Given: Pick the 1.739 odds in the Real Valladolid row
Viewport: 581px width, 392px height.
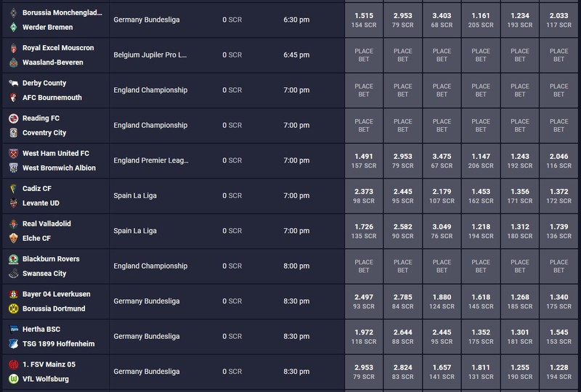Looking at the screenshot, I should [558, 231].
